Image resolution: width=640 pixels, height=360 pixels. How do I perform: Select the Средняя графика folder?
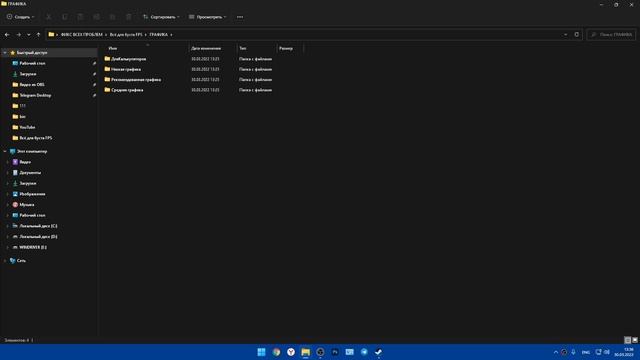pyautogui.click(x=124, y=90)
